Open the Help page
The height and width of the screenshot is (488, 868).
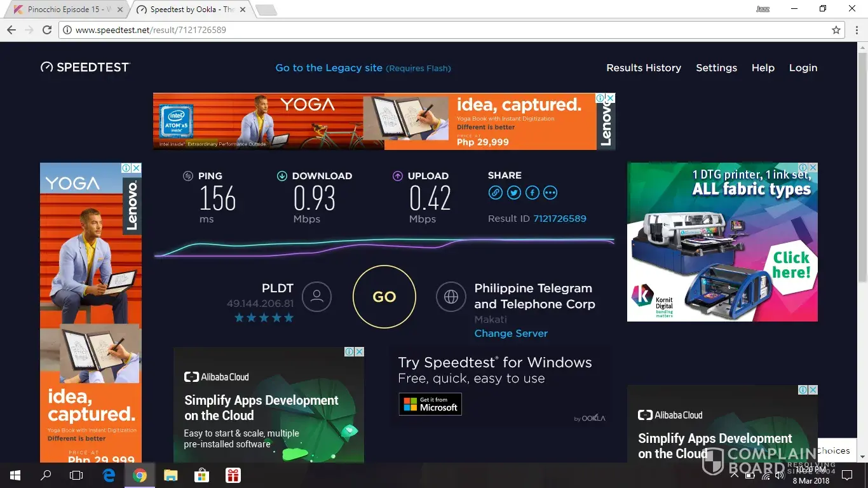pos(763,68)
